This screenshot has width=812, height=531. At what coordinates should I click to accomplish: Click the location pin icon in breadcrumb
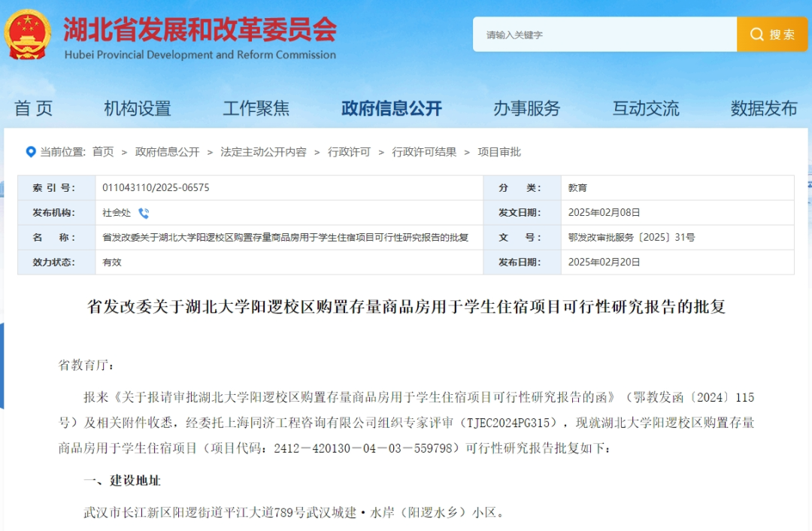(31, 152)
